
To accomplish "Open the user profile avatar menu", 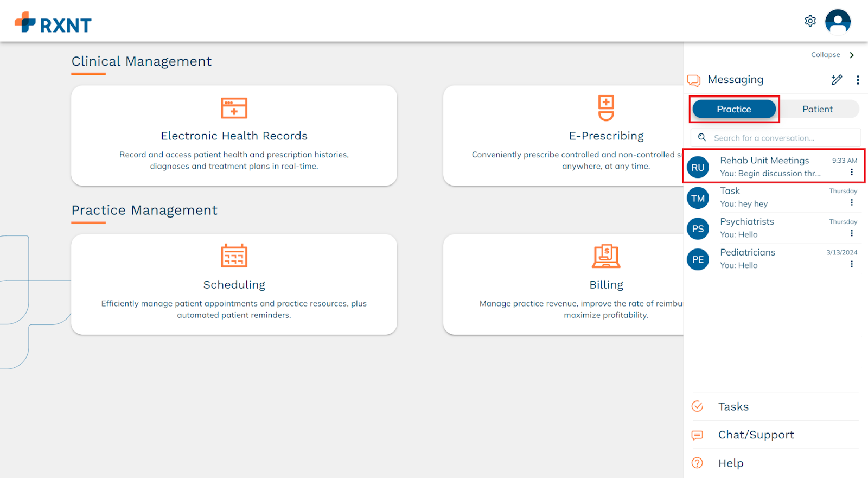I will (x=838, y=22).
